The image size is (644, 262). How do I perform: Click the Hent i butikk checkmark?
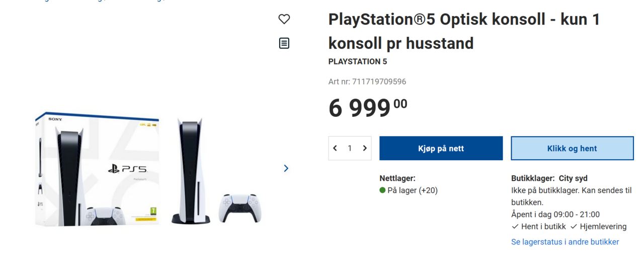pos(515,227)
